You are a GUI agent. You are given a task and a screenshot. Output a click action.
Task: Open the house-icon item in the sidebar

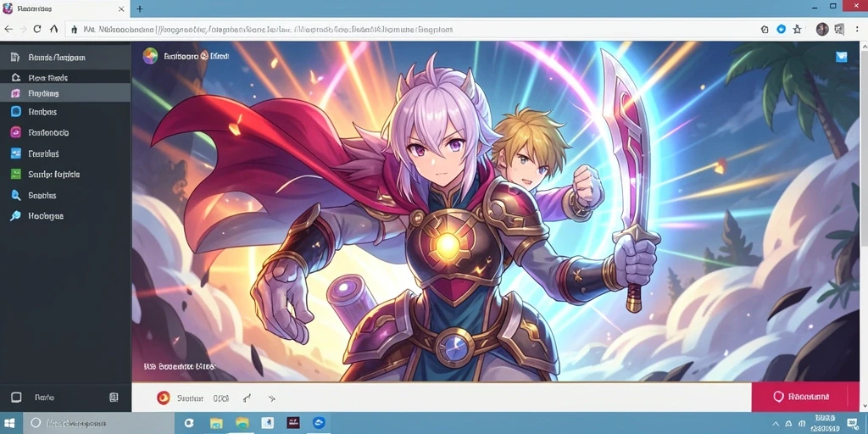pos(65,77)
